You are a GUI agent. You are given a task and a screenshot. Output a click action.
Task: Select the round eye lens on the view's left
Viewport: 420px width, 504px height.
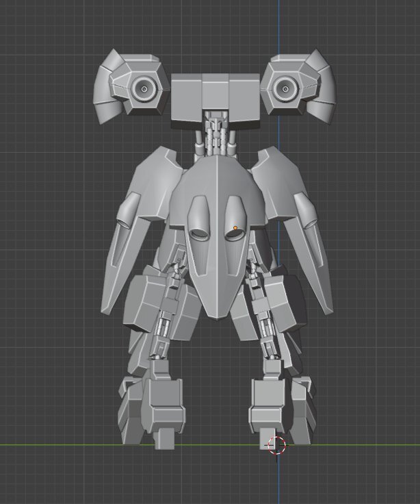[x=144, y=89]
